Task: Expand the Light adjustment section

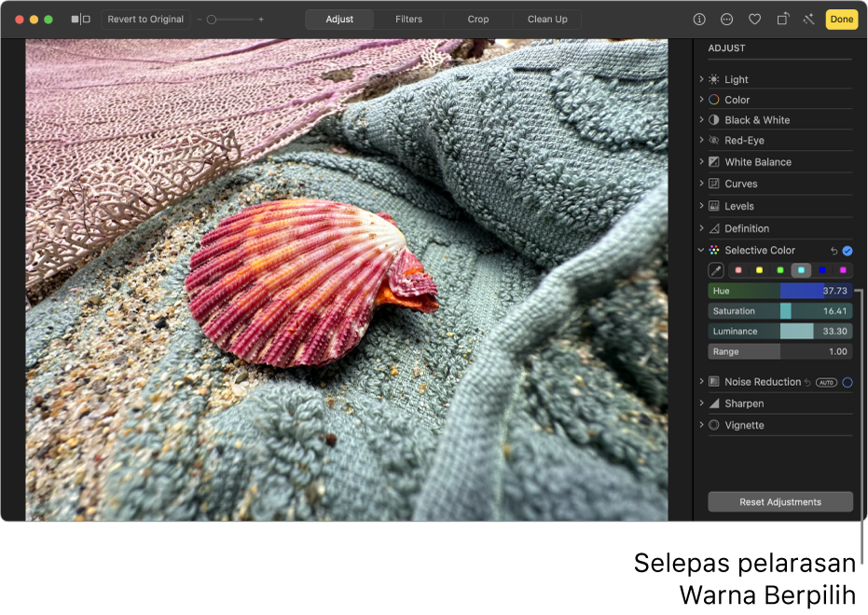Action: tap(701, 80)
